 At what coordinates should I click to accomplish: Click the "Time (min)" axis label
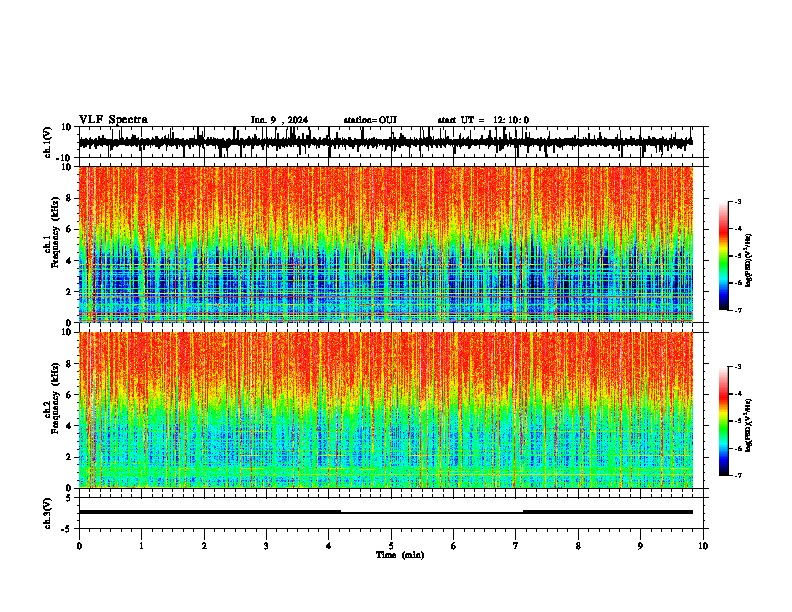tap(400, 555)
